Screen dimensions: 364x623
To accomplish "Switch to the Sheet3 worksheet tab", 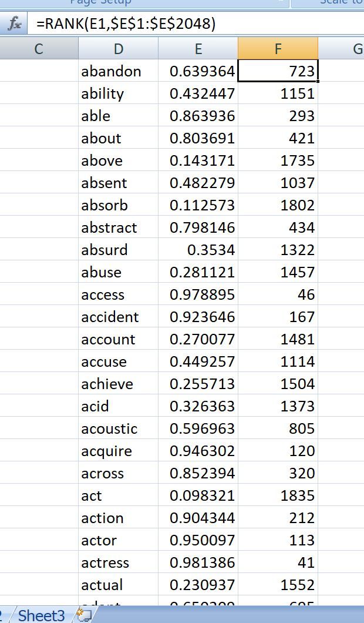I will coord(41,615).
